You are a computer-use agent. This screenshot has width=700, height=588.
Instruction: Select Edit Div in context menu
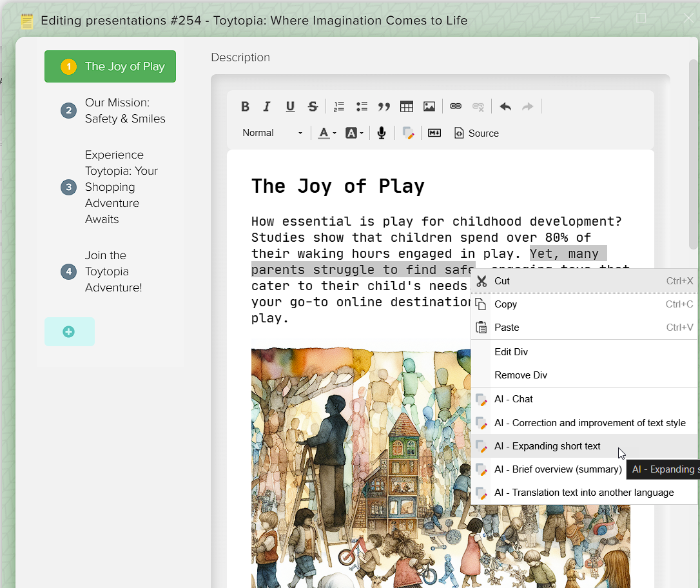coord(585,352)
